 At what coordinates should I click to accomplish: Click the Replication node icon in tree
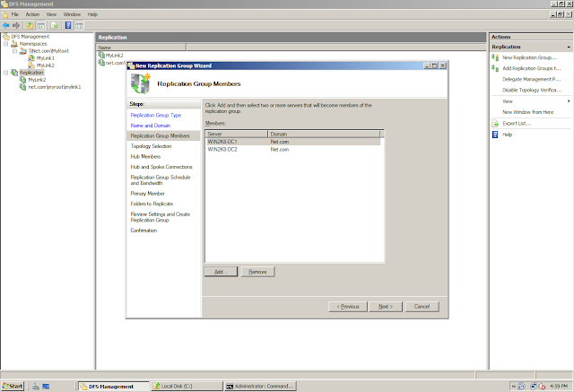pos(14,73)
